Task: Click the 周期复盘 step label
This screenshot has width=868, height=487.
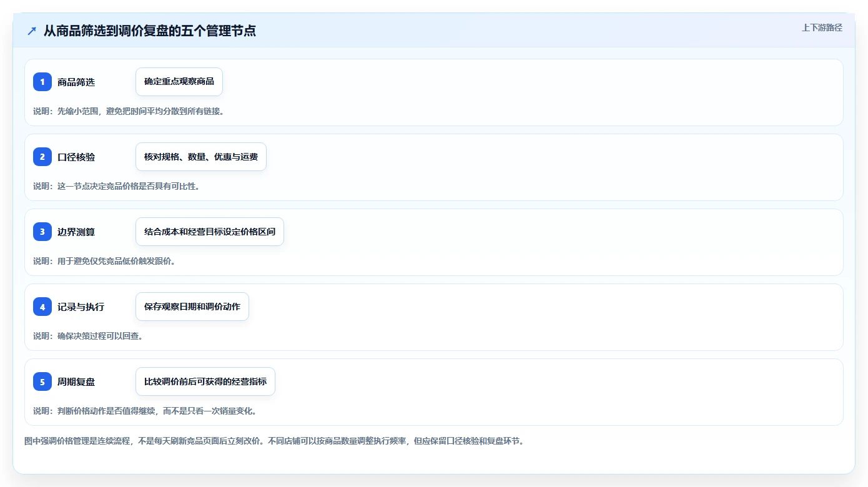Action: (76, 381)
